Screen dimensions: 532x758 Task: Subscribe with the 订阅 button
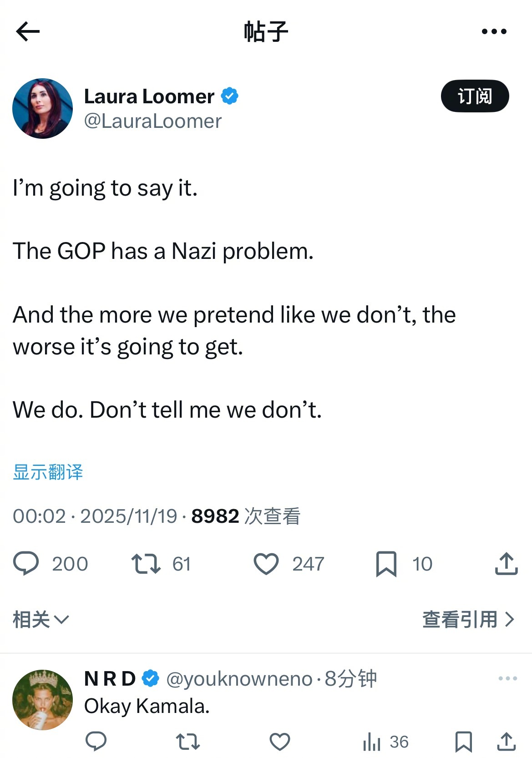pyautogui.click(x=475, y=96)
